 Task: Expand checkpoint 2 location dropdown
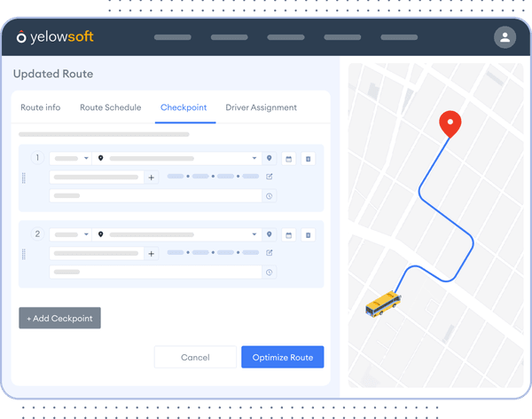pyautogui.click(x=254, y=234)
